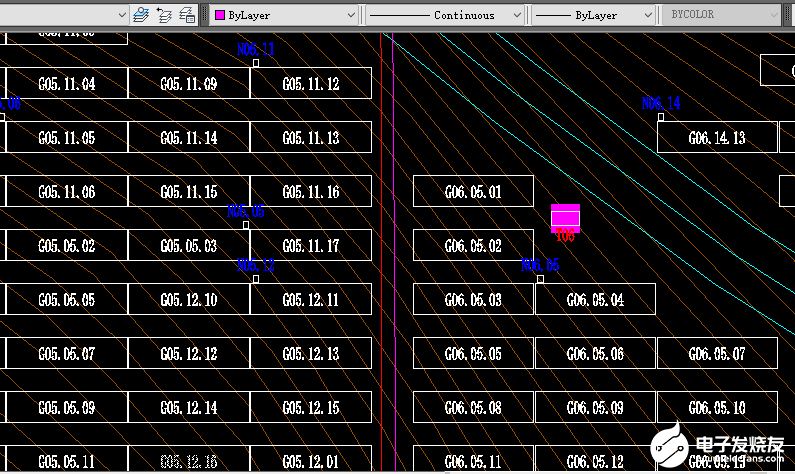Screen dimensions: 795x474
Task: Click the Layer Previous icon
Action: [x=164, y=15]
